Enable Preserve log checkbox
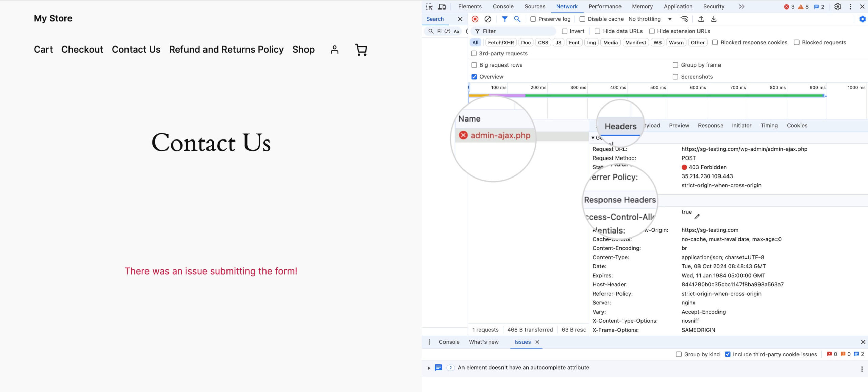 (533, 19)
